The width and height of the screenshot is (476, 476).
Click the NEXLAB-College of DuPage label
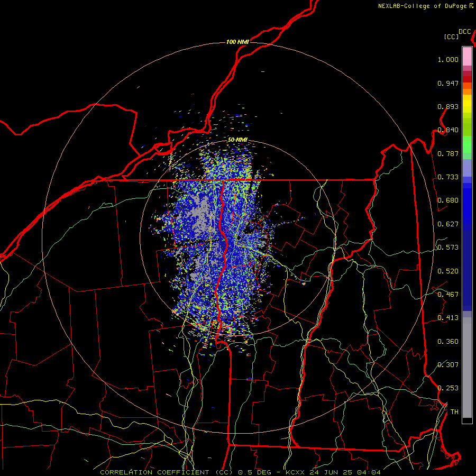[423, 6]
